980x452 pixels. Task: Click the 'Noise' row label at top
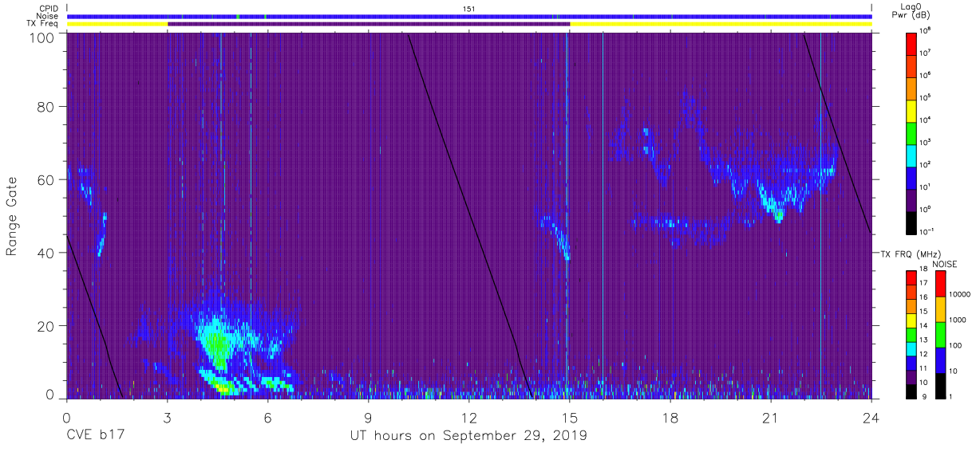pos(47,16)
